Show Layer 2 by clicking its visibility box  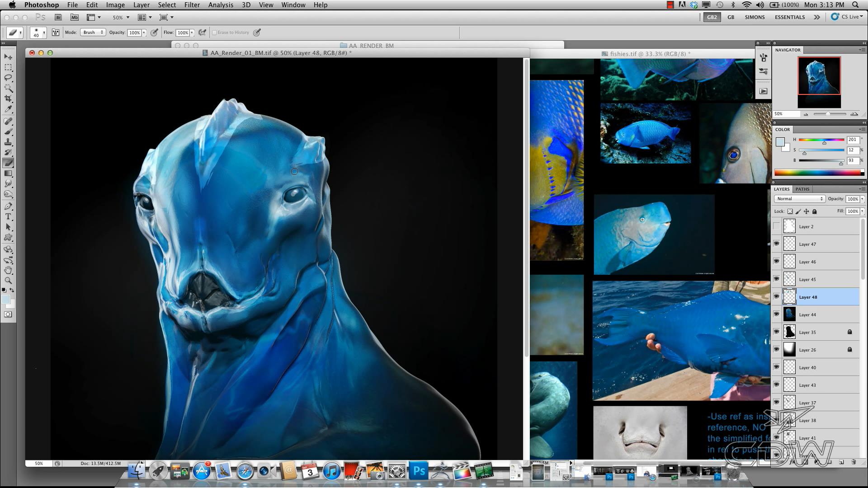click(x=776, y=226)
